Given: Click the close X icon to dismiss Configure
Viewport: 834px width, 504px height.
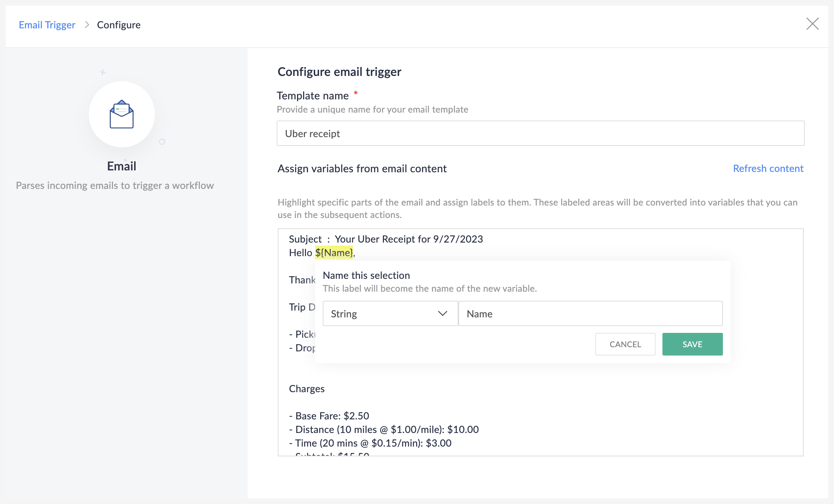Looking at the screenshot, I should tap(812, 24).
